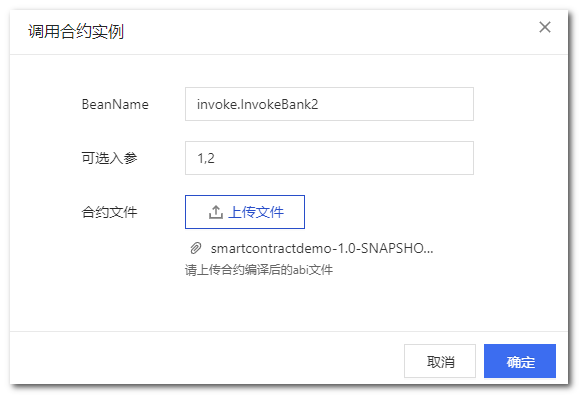Click the 可选入参 label
580x396 pixels.
(109, 158)
